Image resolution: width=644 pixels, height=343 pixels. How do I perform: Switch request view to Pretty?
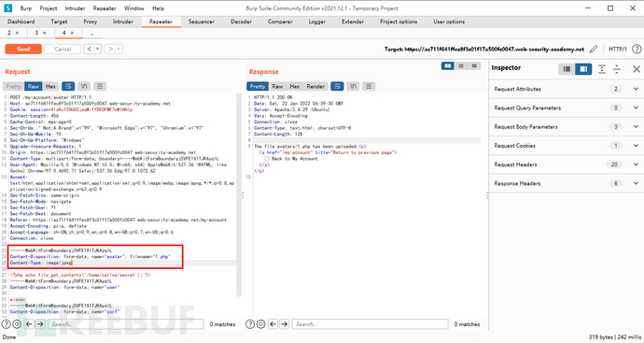pyautogui.click(x=13, y=86)
